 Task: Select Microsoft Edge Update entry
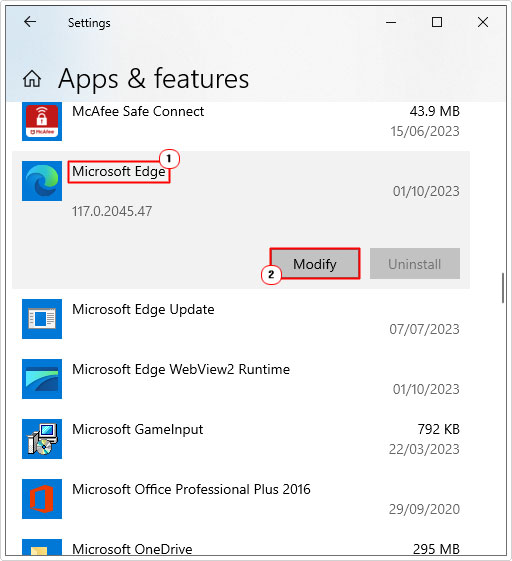(143, 309)
